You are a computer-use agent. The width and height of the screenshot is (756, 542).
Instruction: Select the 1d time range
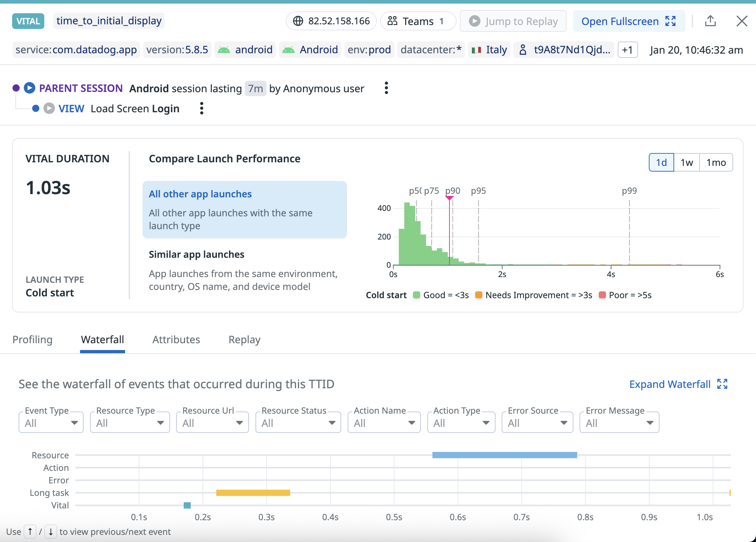[661, 163]
